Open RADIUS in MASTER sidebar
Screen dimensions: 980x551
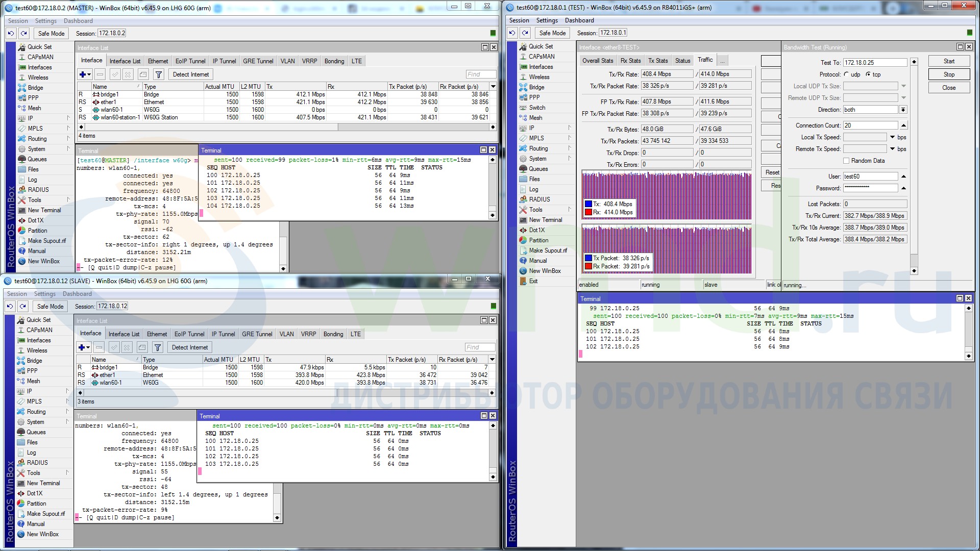coord(38,190)
